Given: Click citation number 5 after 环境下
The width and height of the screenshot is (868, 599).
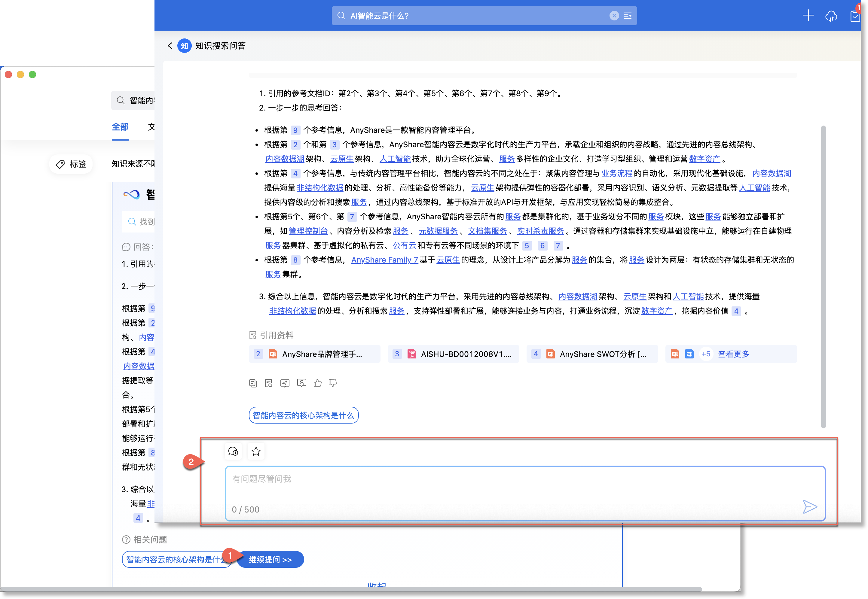Looking at the screenshot, I should pyautogui.click(x=527, y=245).
